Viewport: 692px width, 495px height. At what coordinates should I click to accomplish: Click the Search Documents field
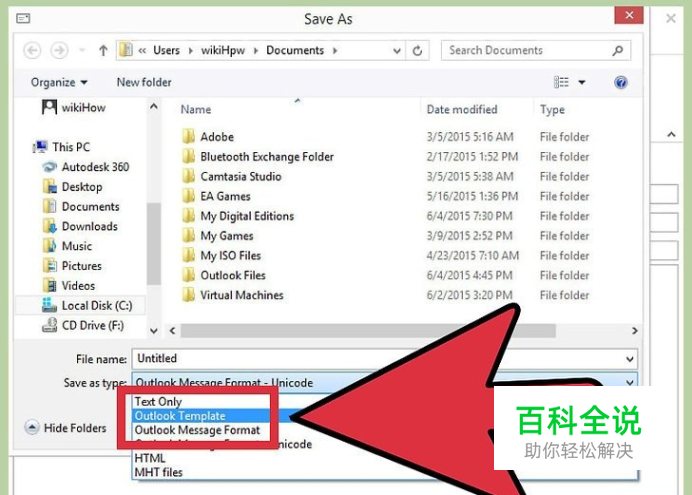(535, 50)
